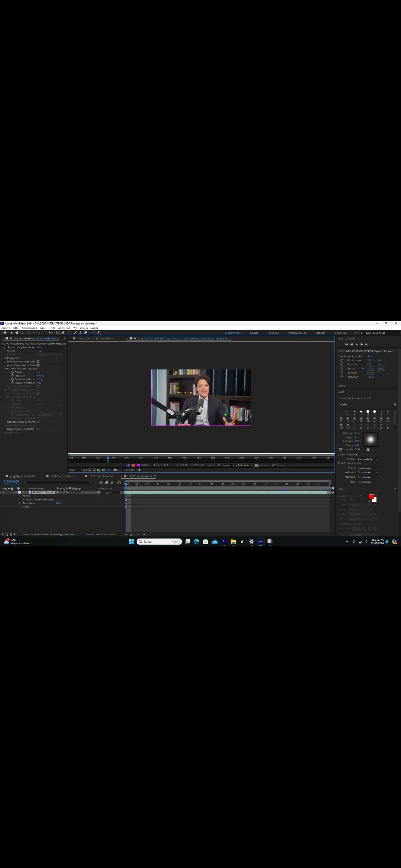
Task: Select the Puppet Pin tool
Action: [98, 333]
